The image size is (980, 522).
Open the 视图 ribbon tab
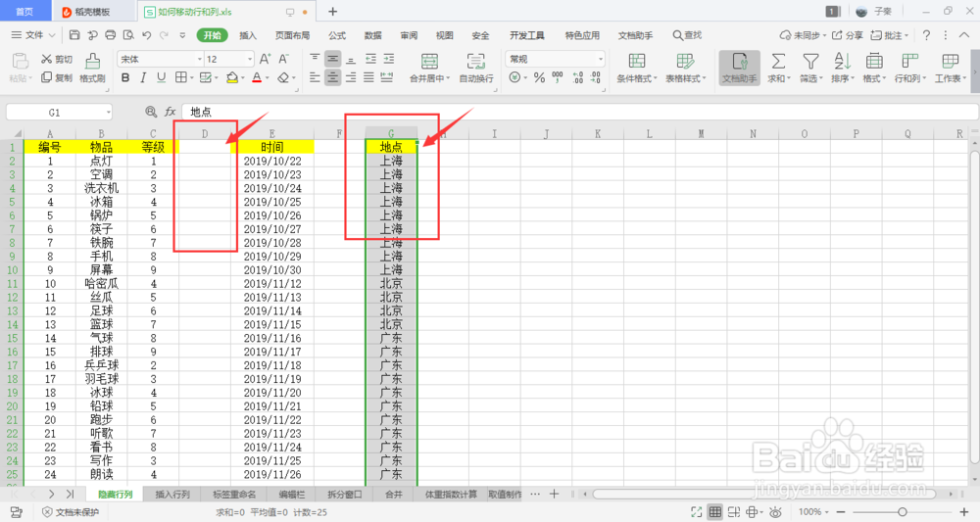point(444,35)
